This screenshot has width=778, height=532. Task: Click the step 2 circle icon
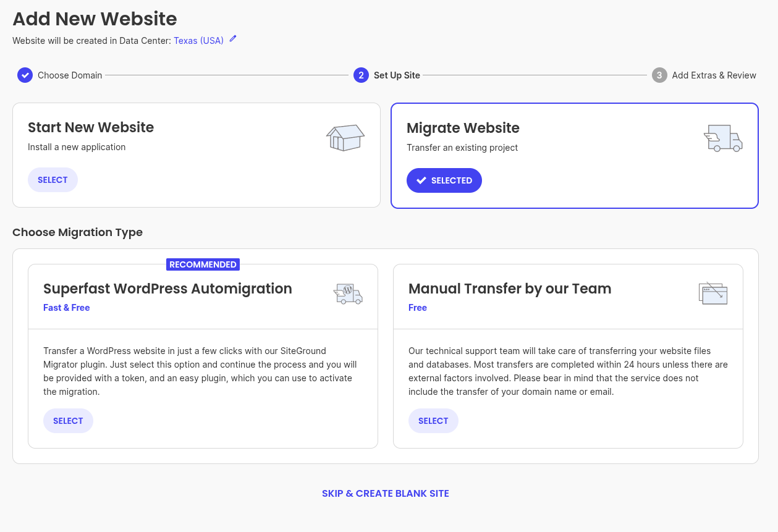click(x=361, y=75)
